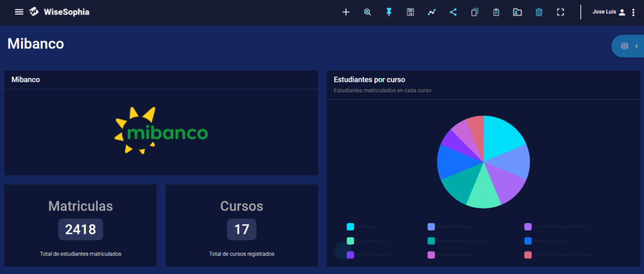The width and height of the screenshot is (644, 274).
Task: Toggle the Formación Operativa Cajeros legend swatch
Action: click(528, 255)
